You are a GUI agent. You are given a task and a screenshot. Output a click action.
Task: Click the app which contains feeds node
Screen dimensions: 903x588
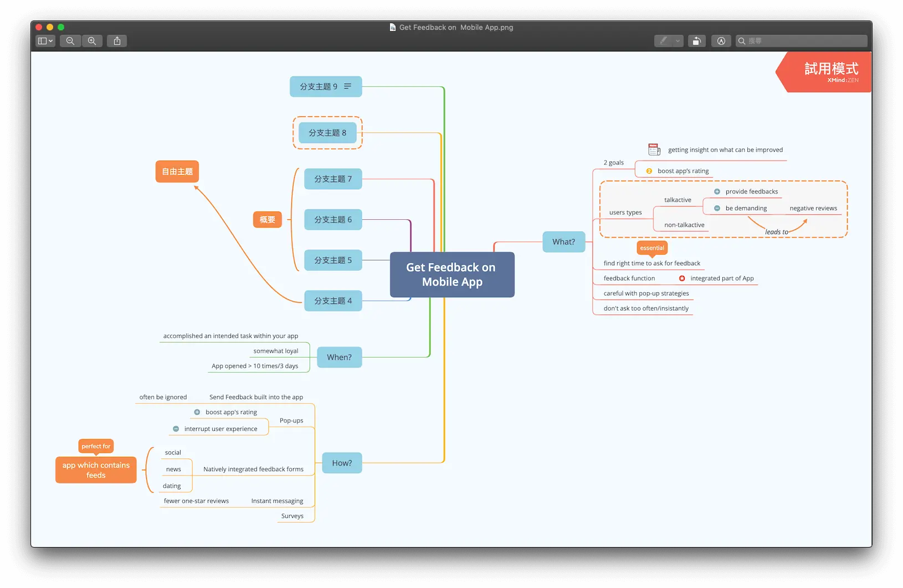click(x=96, y=470)
